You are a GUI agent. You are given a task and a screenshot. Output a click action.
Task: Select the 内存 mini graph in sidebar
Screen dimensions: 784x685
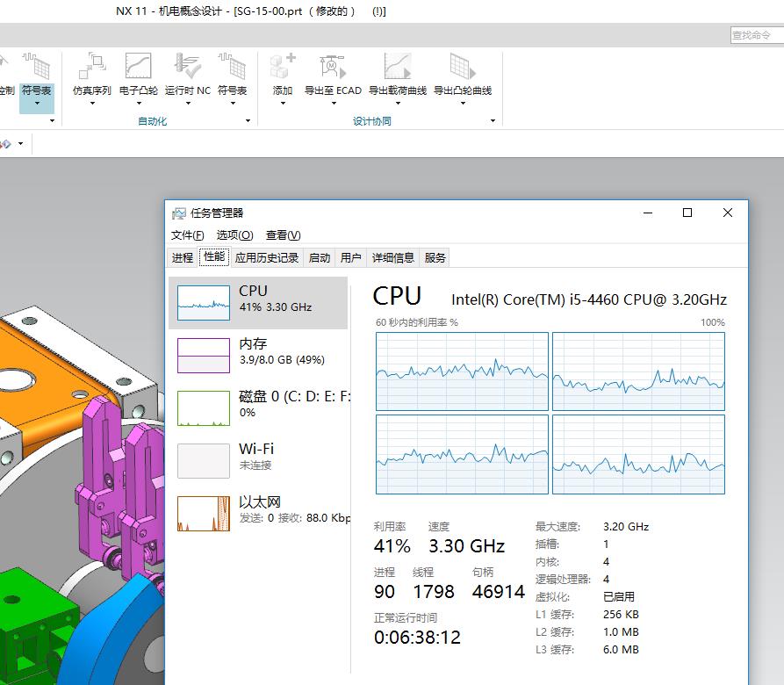click(x=204, y=356)
